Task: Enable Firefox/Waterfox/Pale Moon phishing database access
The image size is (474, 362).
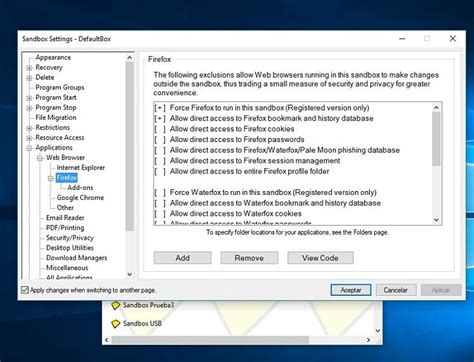Action: pos(160,150)
